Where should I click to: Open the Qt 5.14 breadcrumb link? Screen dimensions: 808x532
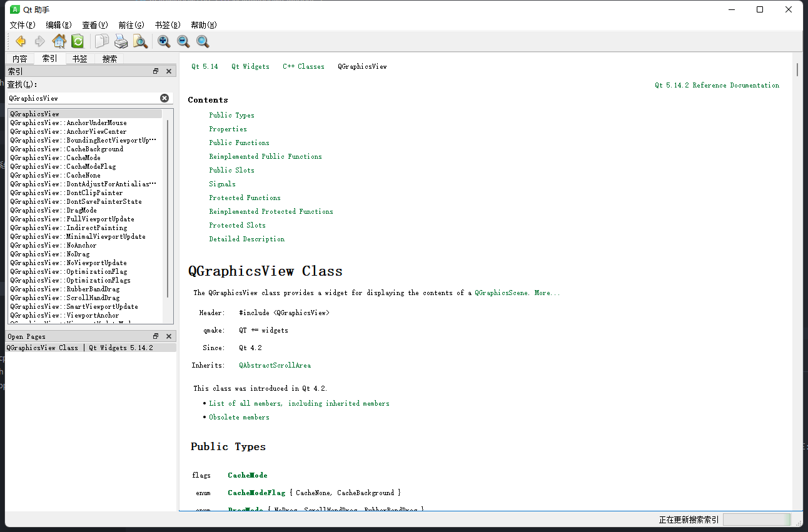[x=205, y=66]
